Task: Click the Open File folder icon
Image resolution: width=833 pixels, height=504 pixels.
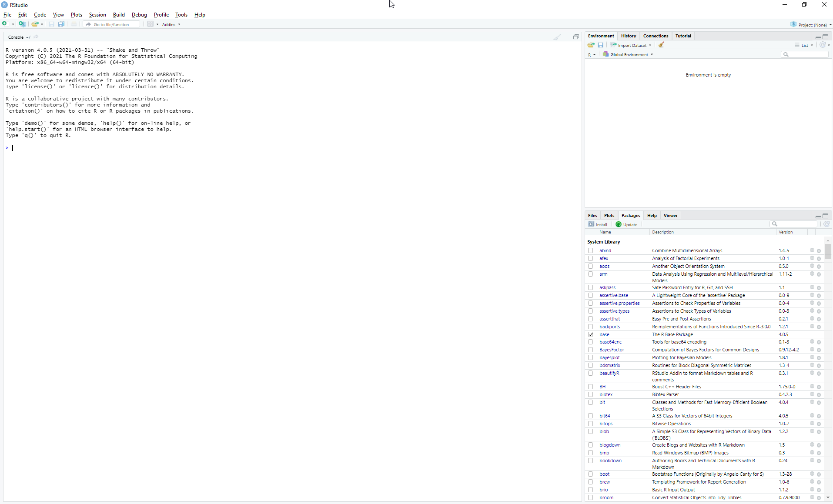Action: [35, 24]
